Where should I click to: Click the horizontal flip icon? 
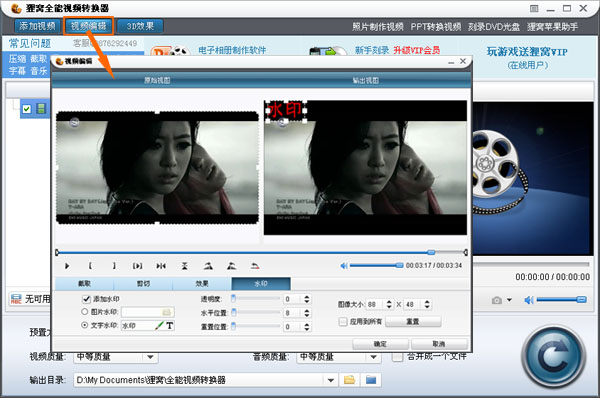coord(161,266)
